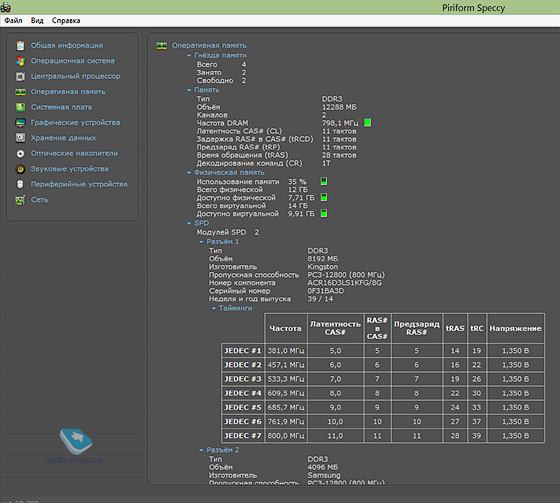The width and height of the screenshot is (560, 503).
Task: Show Центральный процессор details
Action: [x=75, y=76]
